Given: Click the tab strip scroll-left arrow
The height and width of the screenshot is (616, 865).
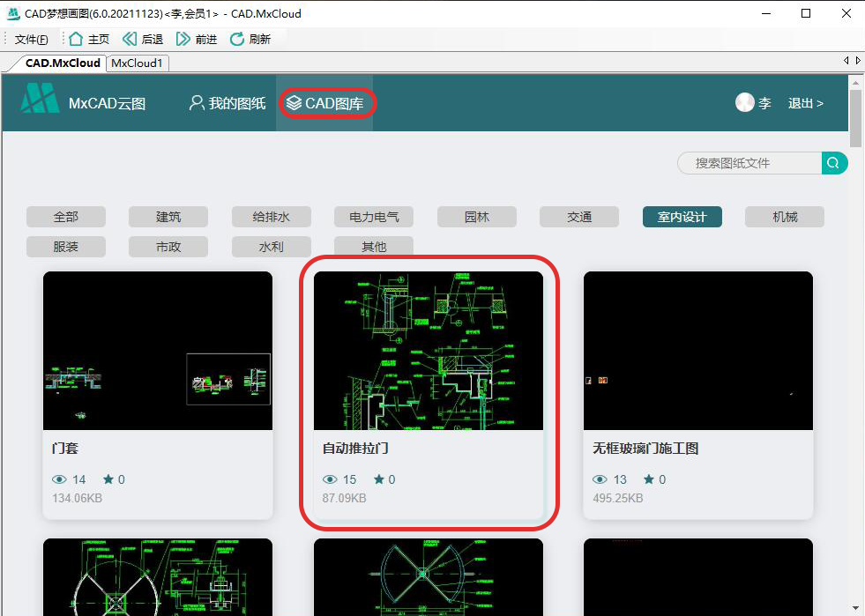Looking at the screenshot, I should (x=846, y=60).
